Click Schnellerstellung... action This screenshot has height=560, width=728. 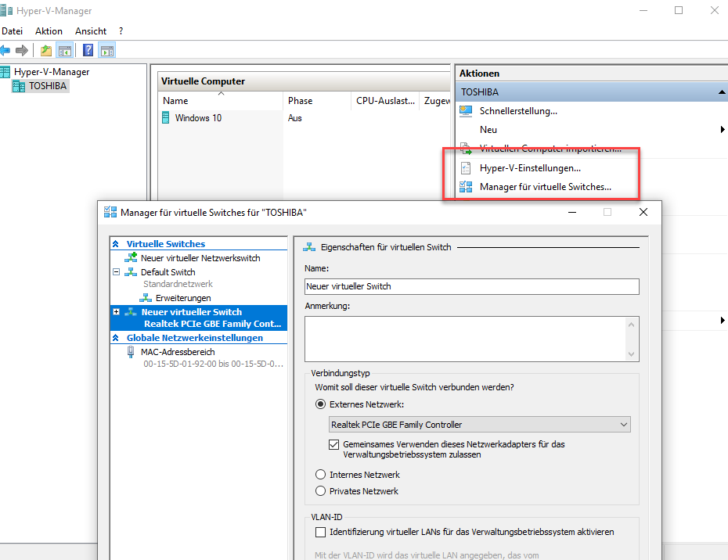518,111
